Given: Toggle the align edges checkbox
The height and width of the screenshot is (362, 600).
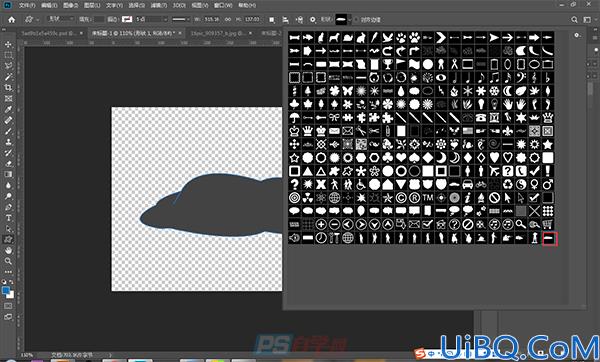Looking at the screenshot, I should [x=356, y=20].
